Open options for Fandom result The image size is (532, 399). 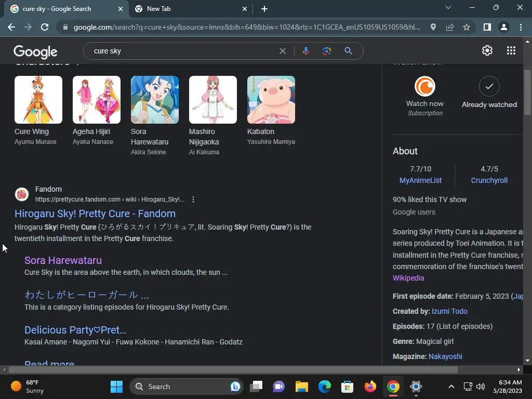pos(193,199)
